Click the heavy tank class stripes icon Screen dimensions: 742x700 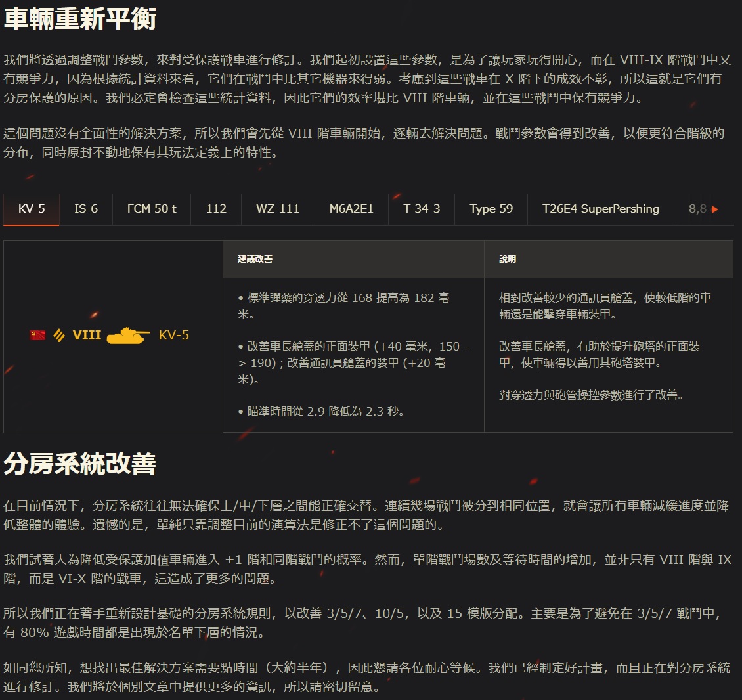pyautogui.click(x=59, y=336)
